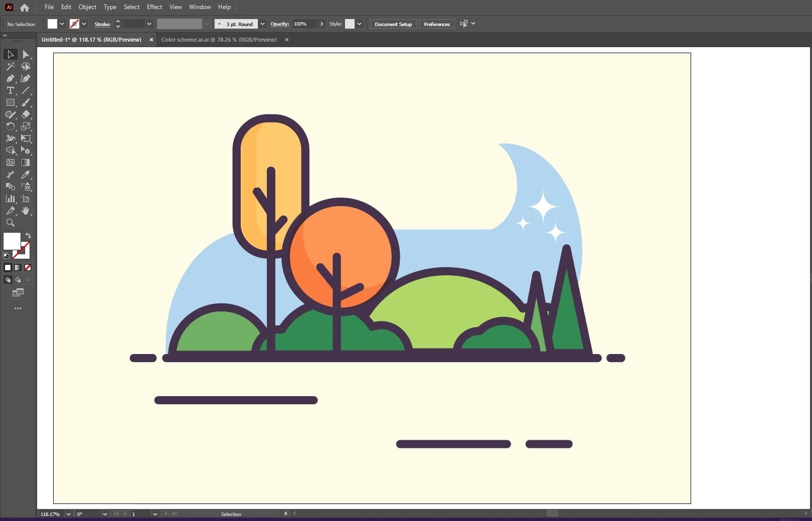Pick the Paintbrush tool

pyautogui.click(x=26, y=102)
